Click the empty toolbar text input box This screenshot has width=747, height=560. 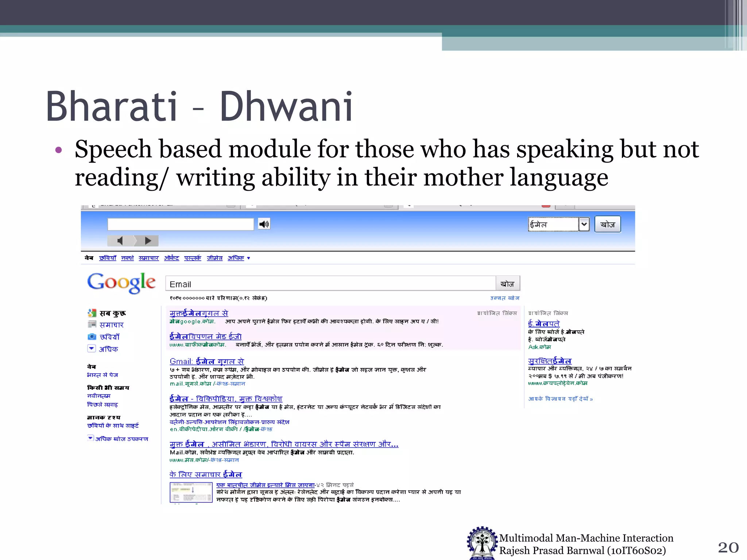tap(181, 224)
